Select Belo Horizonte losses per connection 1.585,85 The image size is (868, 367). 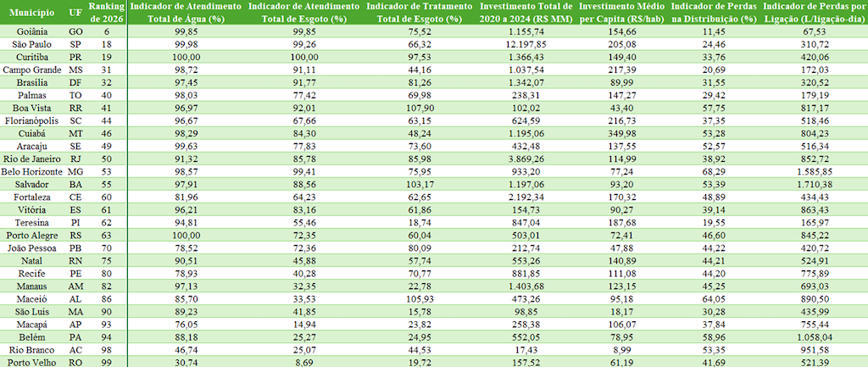point(813,171)
